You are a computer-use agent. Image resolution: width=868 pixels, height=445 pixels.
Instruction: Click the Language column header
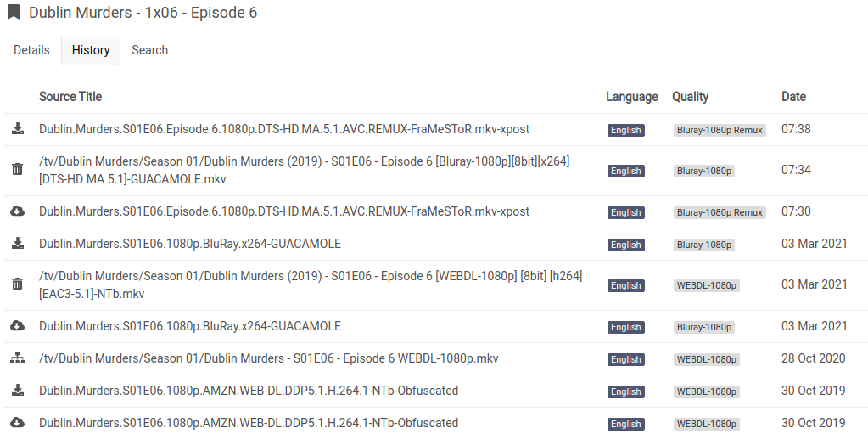(x=631, y=97)
